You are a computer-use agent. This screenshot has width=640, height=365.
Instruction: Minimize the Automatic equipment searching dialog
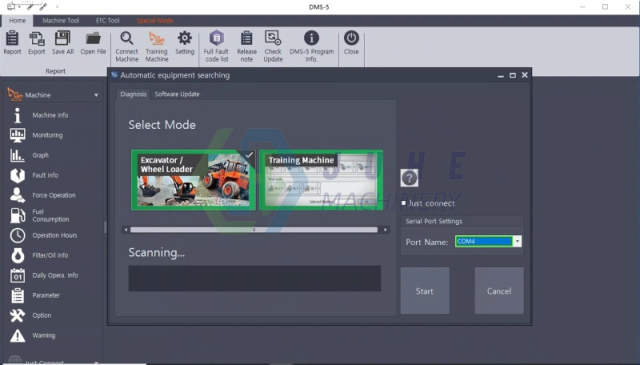[x=500, y=76]
